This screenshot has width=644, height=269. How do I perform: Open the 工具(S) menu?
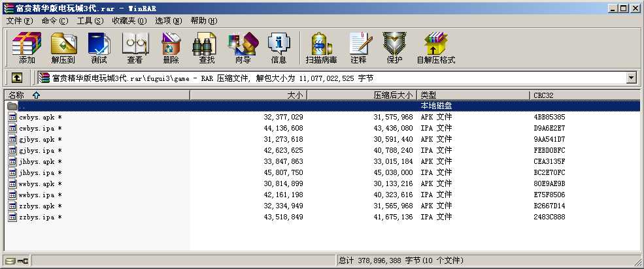[90, 20]
